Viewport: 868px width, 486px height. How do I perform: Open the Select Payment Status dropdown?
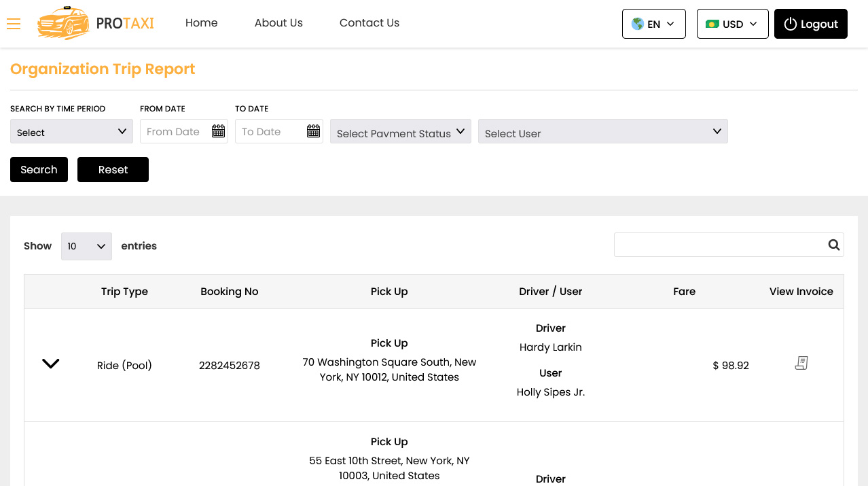[x=400, y=131]
